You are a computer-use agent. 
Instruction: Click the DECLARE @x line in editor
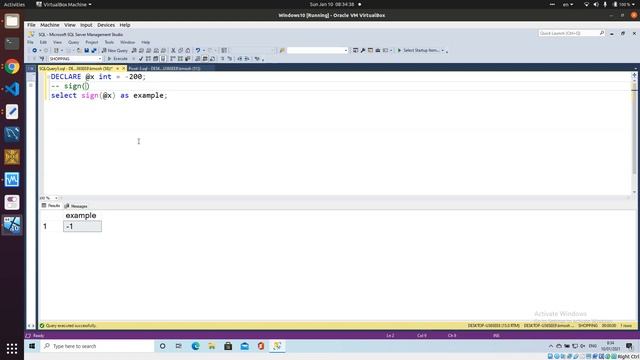[x=98, y=76]
